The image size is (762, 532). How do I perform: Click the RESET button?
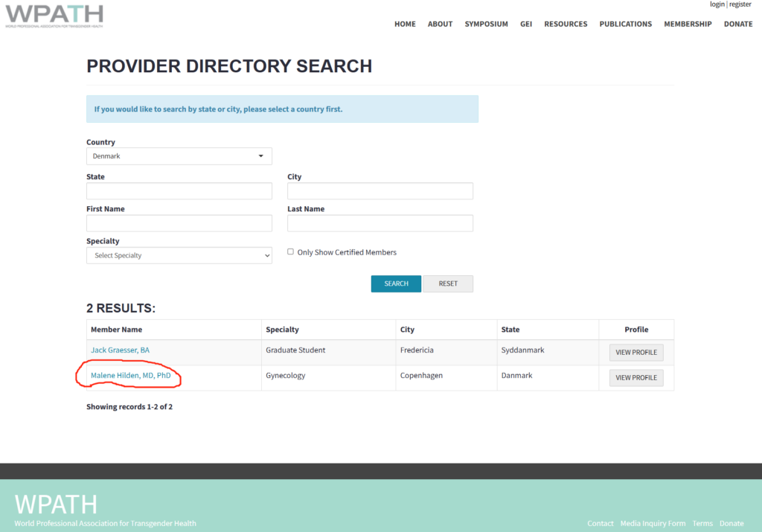pyautogui.click(x=448, y=283)
